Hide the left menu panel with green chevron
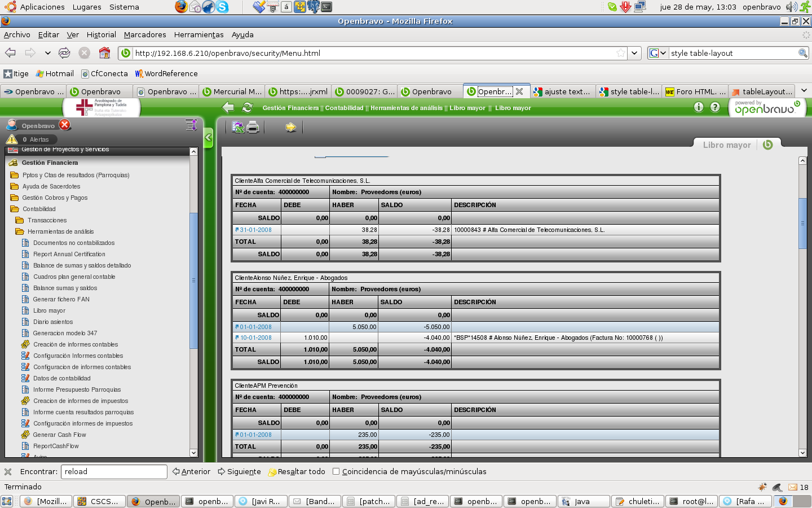This screenshot has height=508, width=812. pos(209,137)
